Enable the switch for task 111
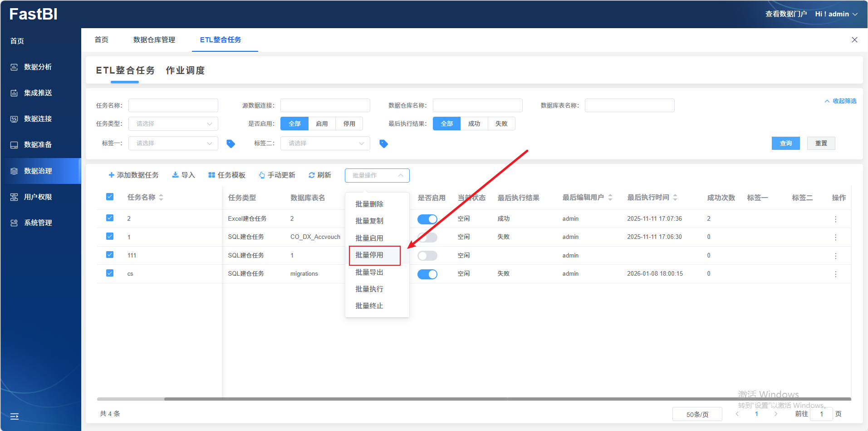This screenshot has width=868, height=431. 427,256
